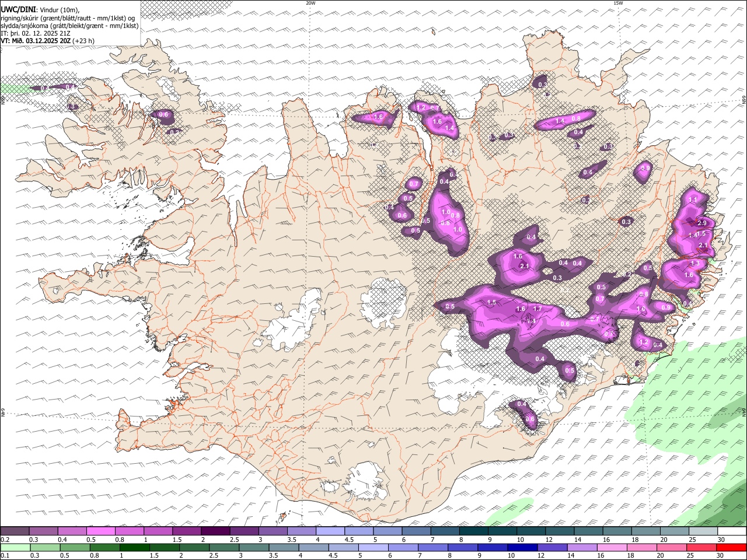This screenshot has height=560, width=747.
Task: Click the 'slydda/snjókoma' legend description line
Action: point(70,26)
